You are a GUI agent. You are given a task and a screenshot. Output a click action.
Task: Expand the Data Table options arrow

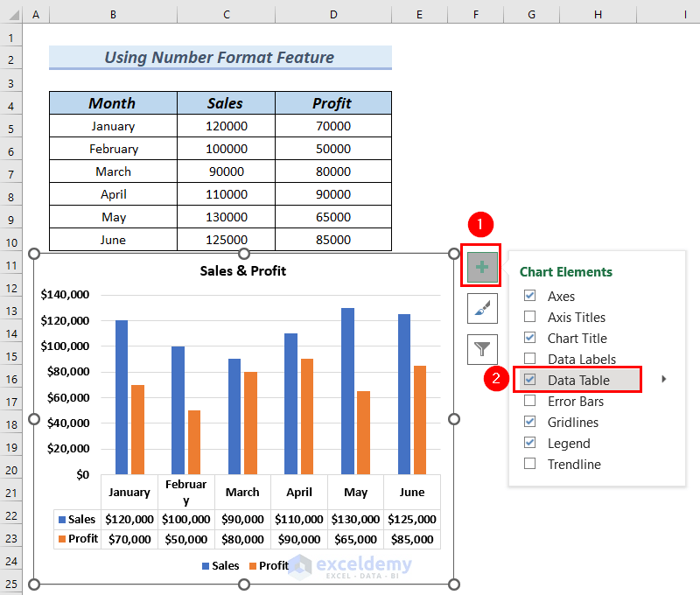coord(663,380)
